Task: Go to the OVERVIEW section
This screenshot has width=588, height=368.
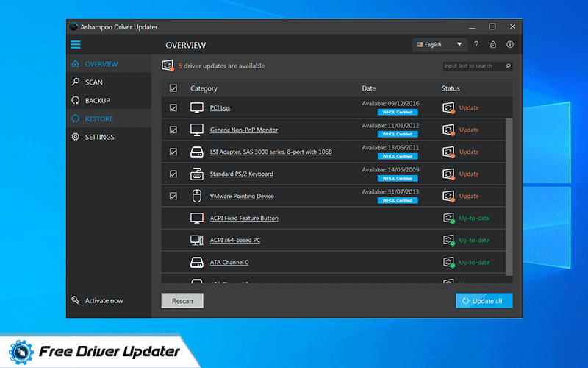Action: pyautogui.click(x=109, y=64)
